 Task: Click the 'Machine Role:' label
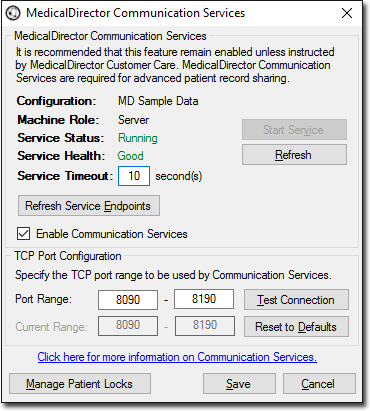tap(58, 120)
